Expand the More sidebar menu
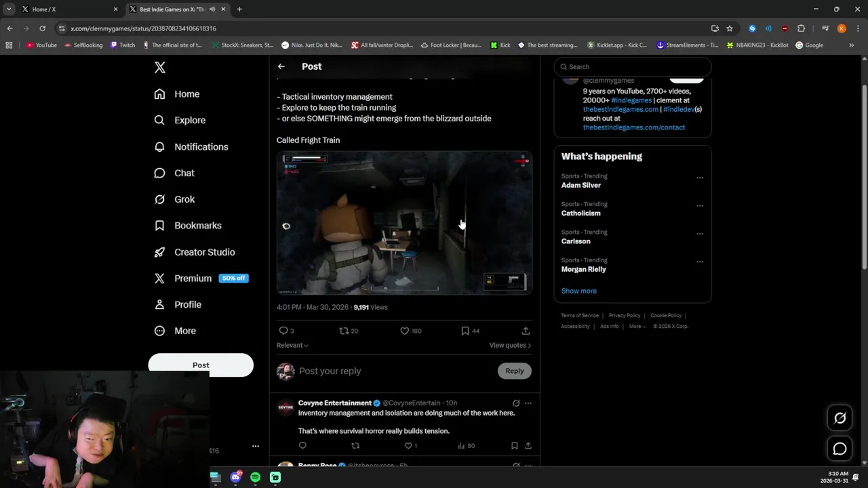 click(175, 331)
